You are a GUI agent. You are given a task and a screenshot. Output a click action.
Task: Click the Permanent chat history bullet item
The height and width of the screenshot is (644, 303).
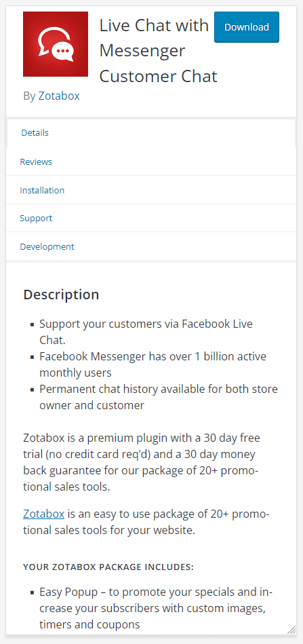pos(158,397)
